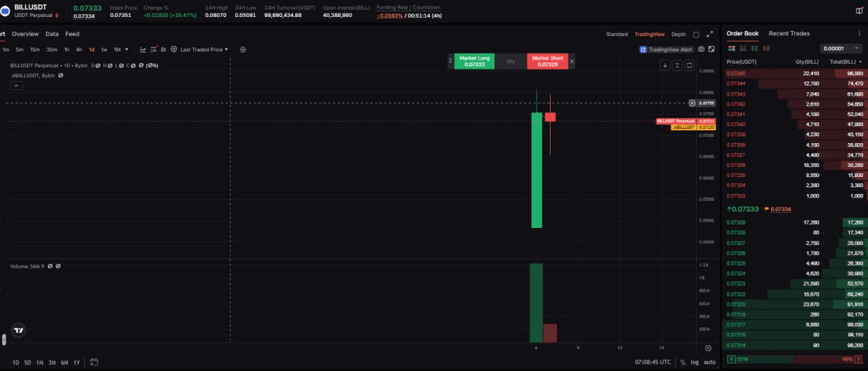Set chart range to 5D

click(x=28, y=362)
